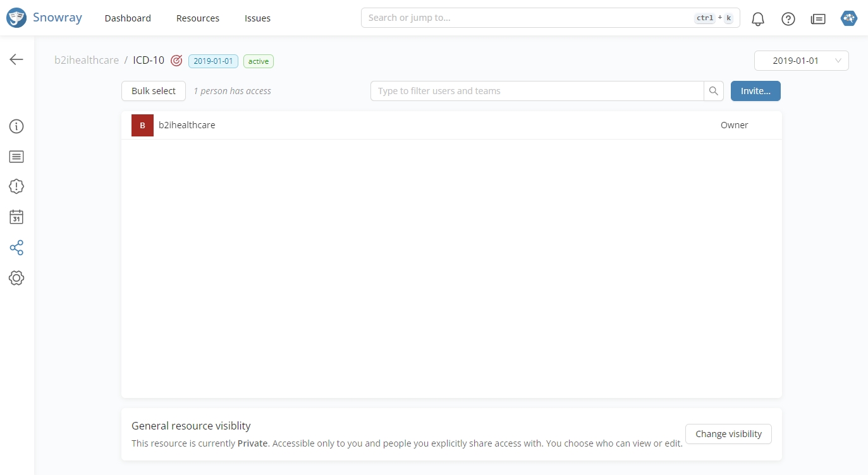
Task: Expand the 2019-01-01 version dropdown
Action: [x=801, y=61]
